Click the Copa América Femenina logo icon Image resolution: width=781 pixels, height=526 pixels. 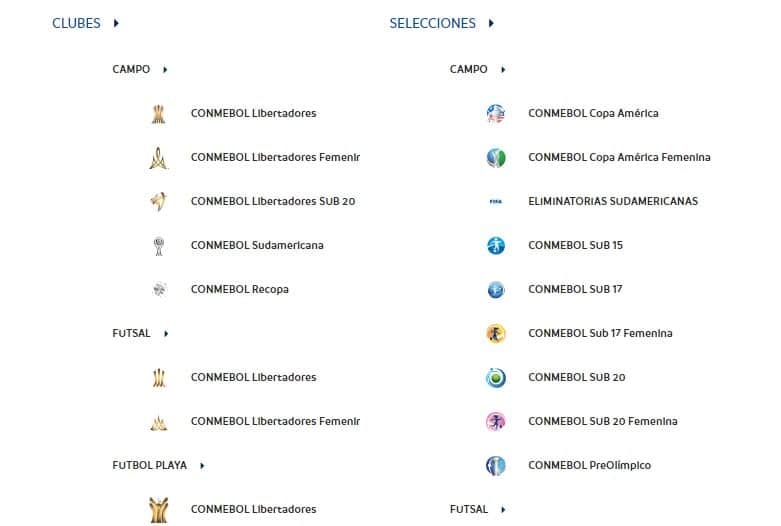coord(496,158)
